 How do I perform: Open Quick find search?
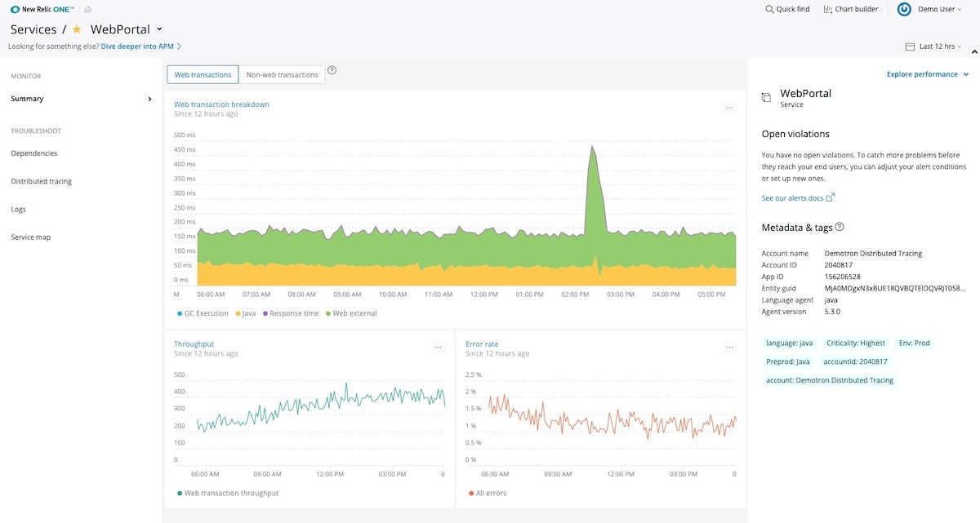(787, 9)
